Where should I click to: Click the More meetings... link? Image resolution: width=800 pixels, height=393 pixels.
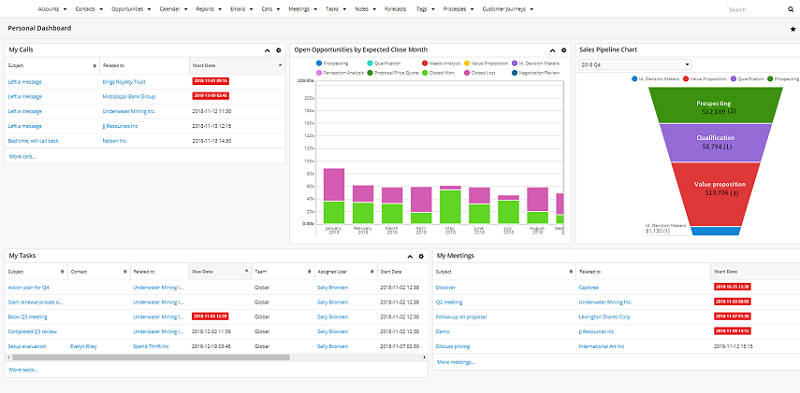456,362
